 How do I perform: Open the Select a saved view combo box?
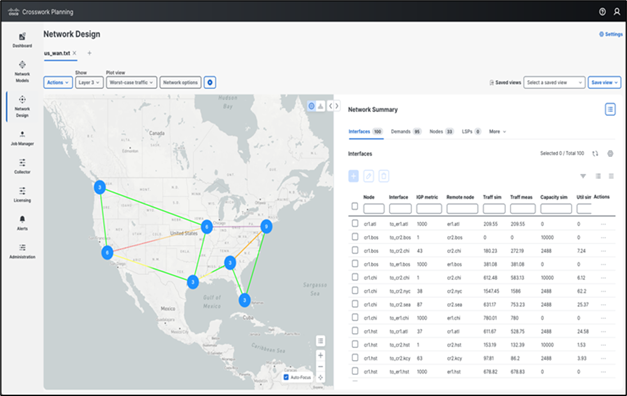coord(554,82)
